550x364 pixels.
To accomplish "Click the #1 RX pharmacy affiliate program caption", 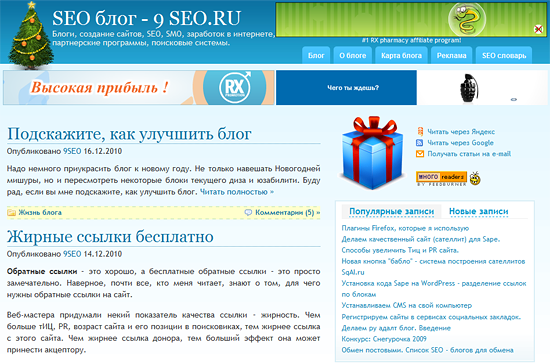I will 411,40.
